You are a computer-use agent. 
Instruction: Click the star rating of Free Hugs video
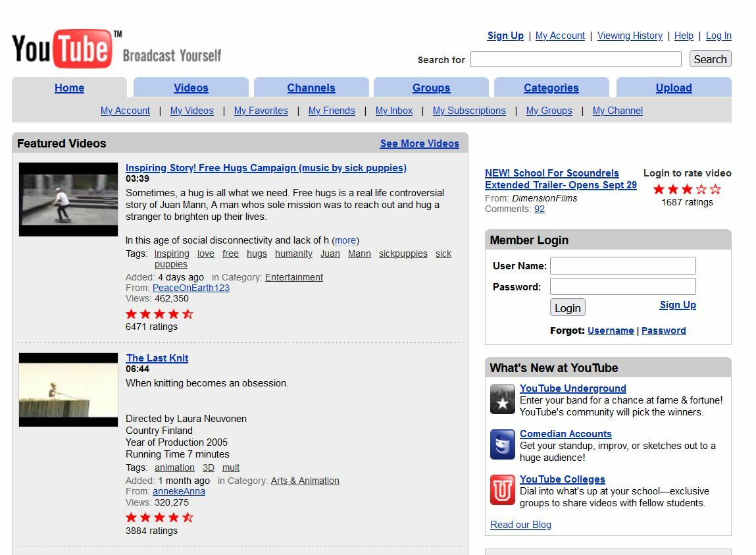pyautogui.click(x=160, y=314)
